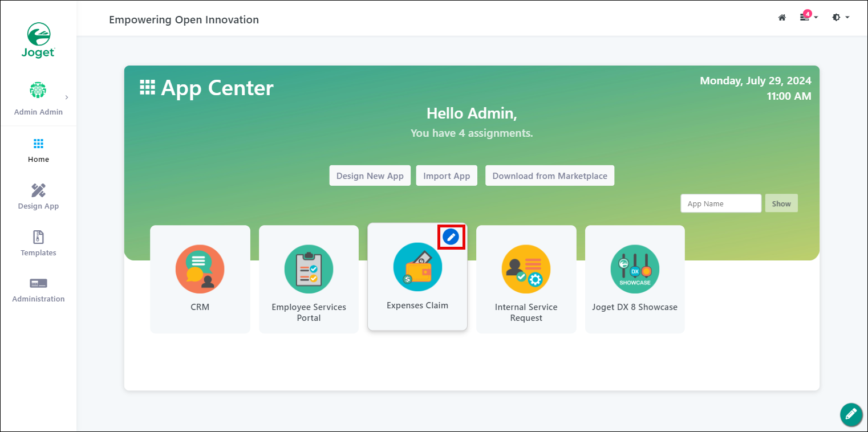
Task: Open the Joget DX 8 Showcase app icon
Action: pyautogui.click(x=635, y=269)
